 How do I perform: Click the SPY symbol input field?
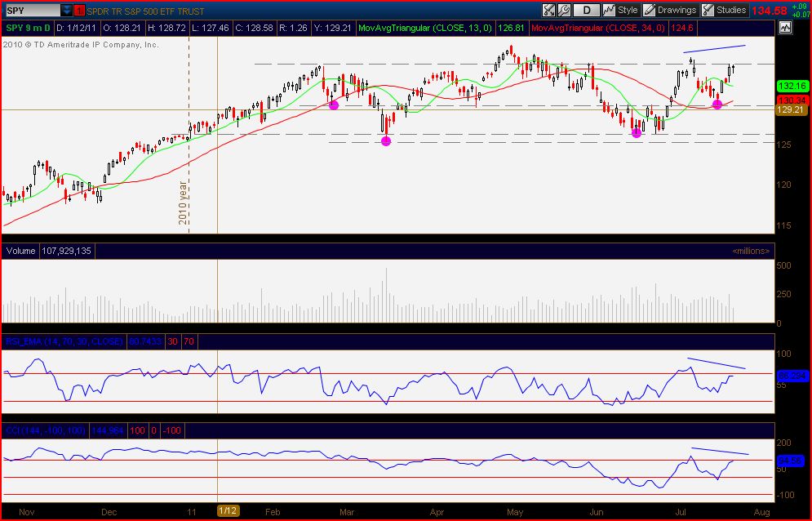coord(32,10)
